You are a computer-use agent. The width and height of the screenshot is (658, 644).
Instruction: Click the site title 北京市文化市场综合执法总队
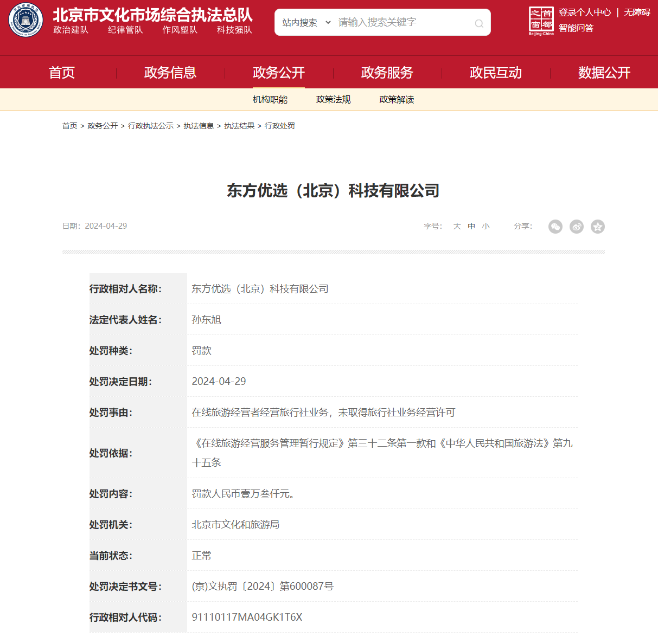[153, 15]
